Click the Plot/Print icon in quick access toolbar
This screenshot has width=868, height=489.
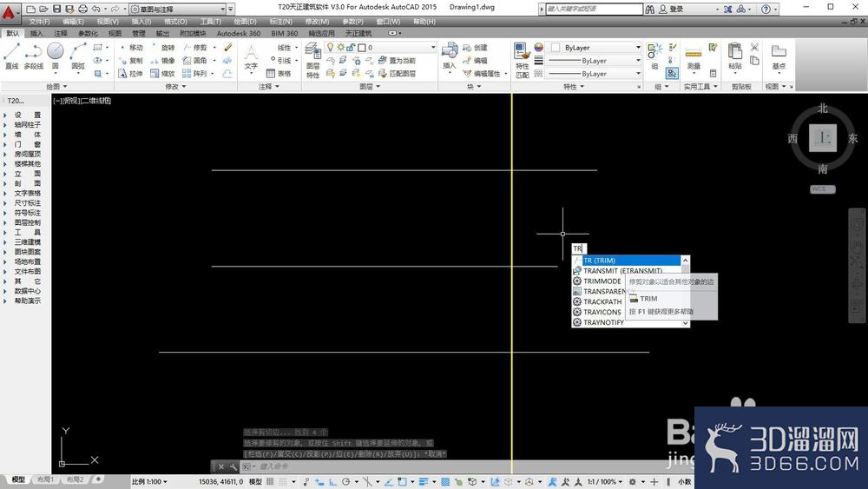(82, 9)
